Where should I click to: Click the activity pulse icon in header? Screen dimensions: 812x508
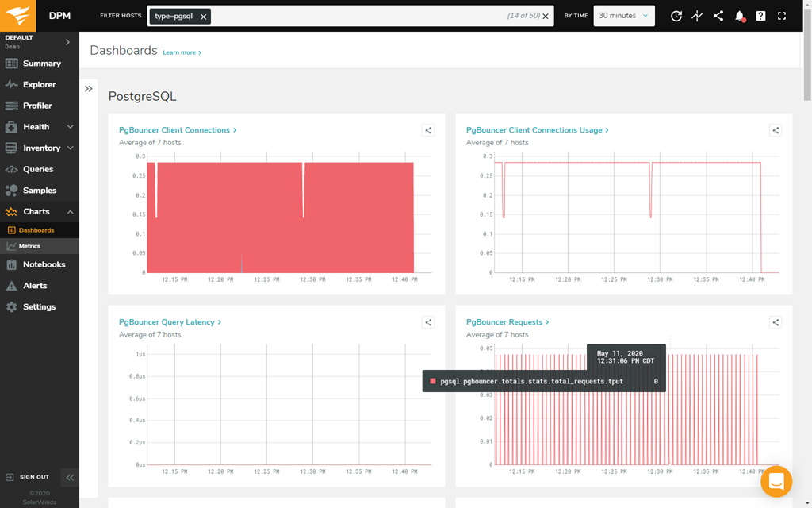(697, 16)
